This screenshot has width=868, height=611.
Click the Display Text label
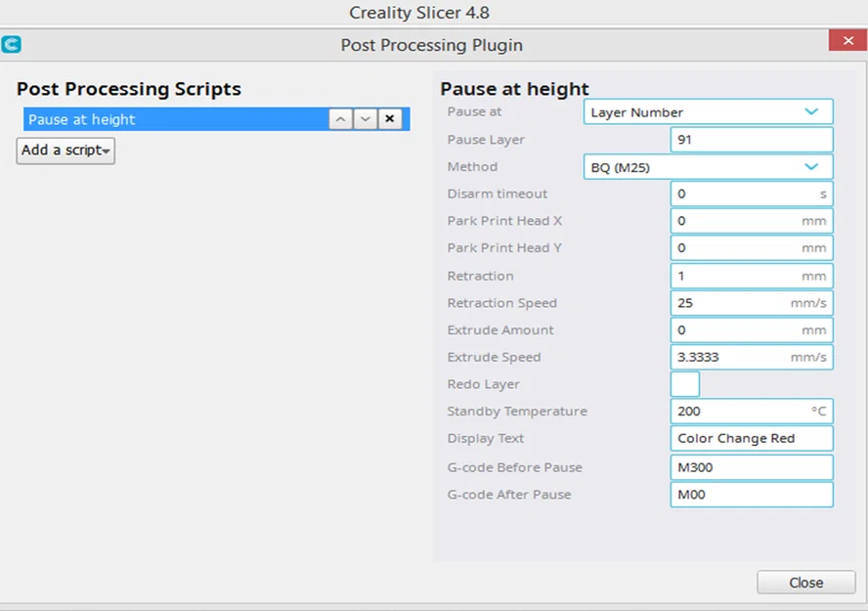click(x=485, y=438)
